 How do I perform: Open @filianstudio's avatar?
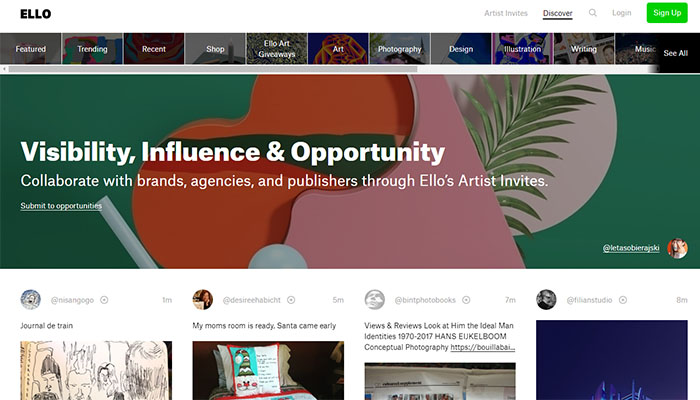[x=546, y=299]
